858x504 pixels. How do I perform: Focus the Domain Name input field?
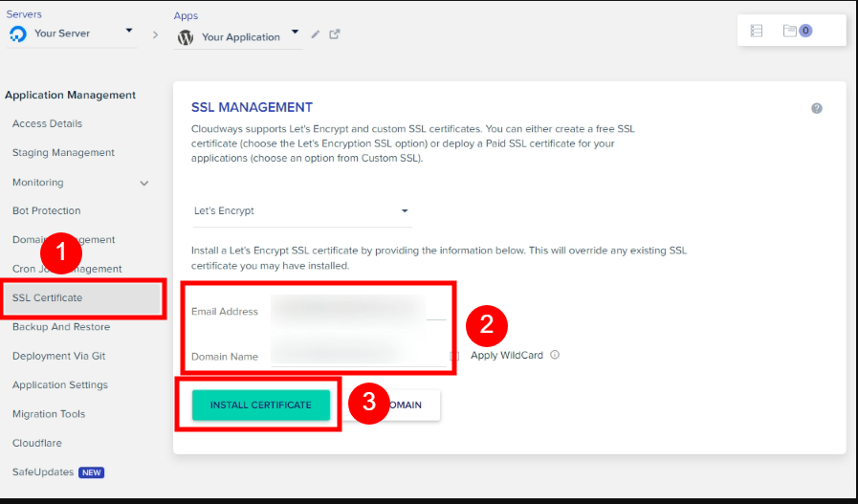(x=359, y=354)
